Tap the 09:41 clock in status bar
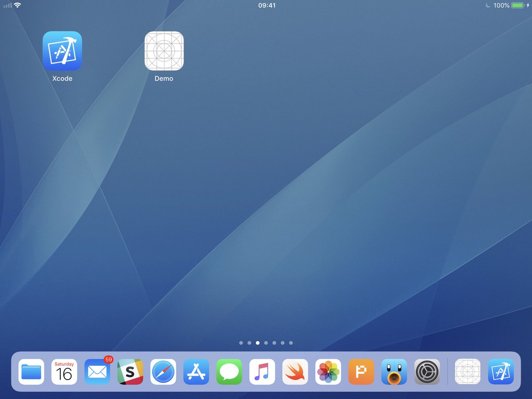This screenshot has height=399, width=532. pos(266,5)
